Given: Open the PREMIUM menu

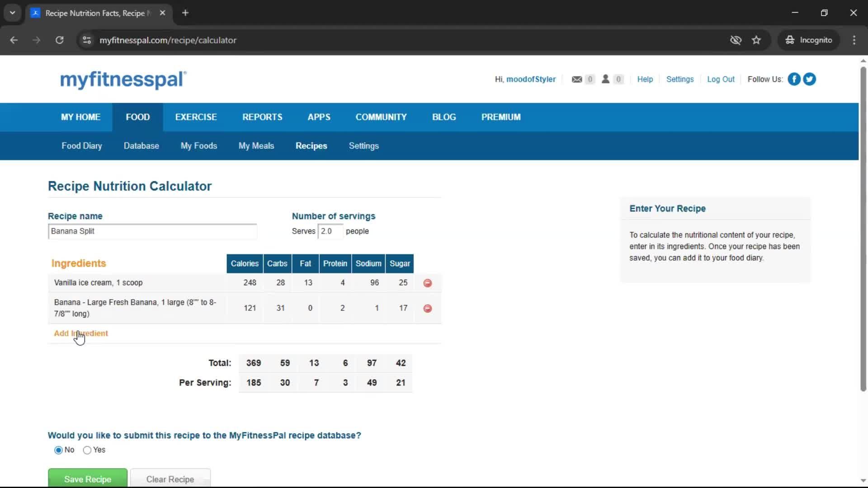Looking at the screenshot, I should (501, 117).
